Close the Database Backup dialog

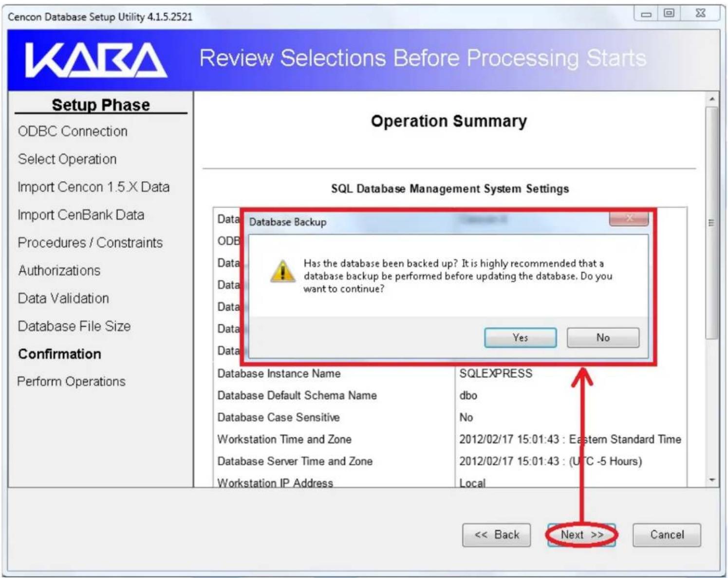(x=629, y=219)
